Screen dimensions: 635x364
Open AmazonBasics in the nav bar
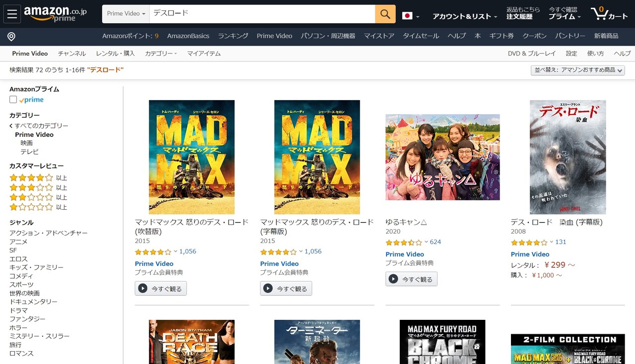click(188, 36)
